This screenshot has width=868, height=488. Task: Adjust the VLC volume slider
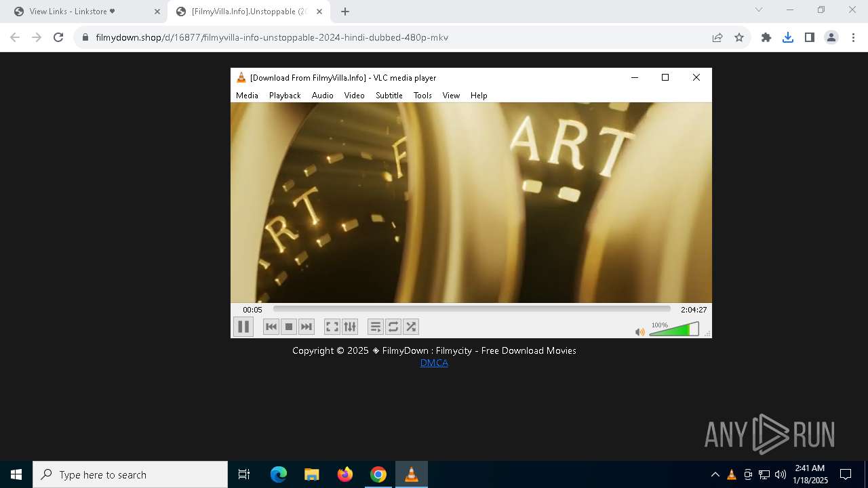click(674, 329)
